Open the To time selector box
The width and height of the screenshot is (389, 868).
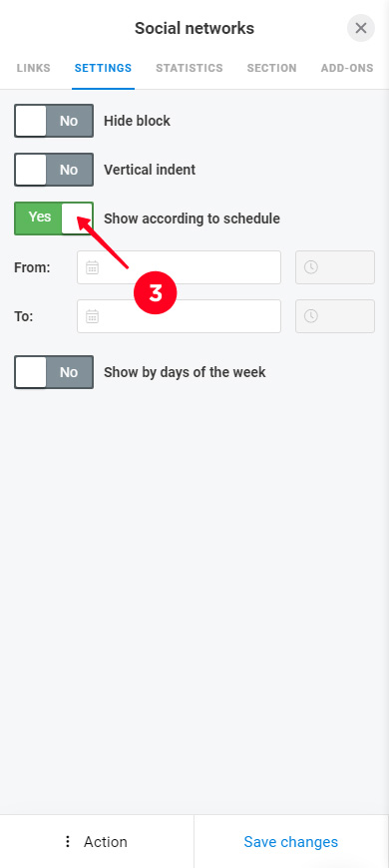pos(335,316)
